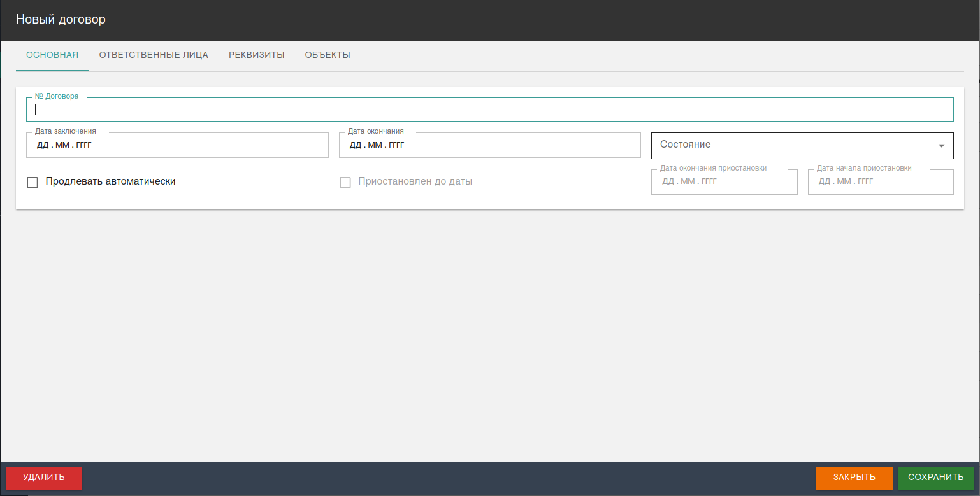The image size is (980, 496).
Task: Focus the Дата окончания date field
Action: pos(489,145)
